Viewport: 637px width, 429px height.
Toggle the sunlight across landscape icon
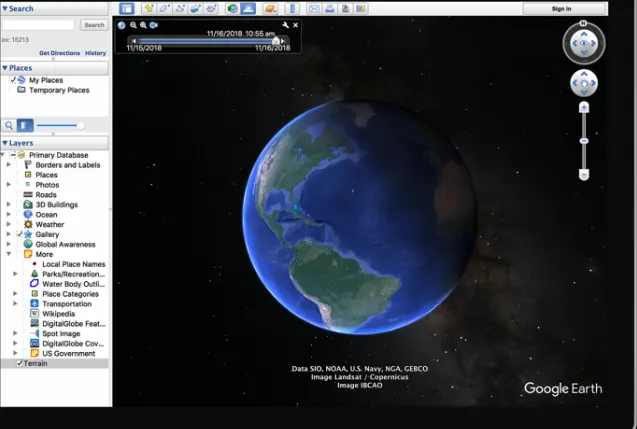(248, 9)
